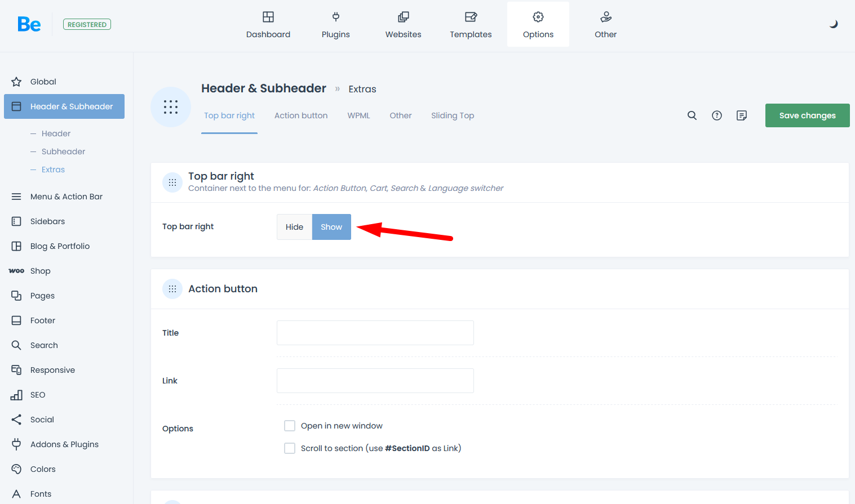Open Websites from the top navigation
The image size is (855, 504).
[x=403, y=25]
